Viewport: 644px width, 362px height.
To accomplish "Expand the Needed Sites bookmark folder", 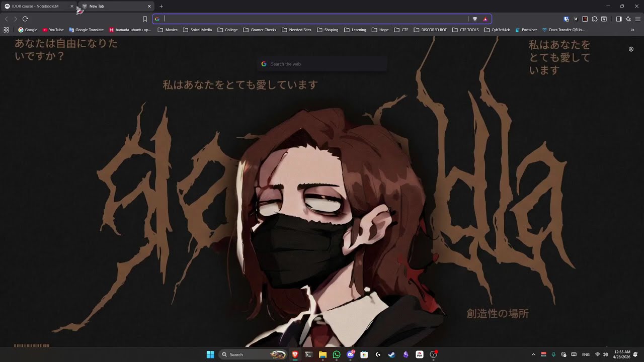I will pos(296,30).
